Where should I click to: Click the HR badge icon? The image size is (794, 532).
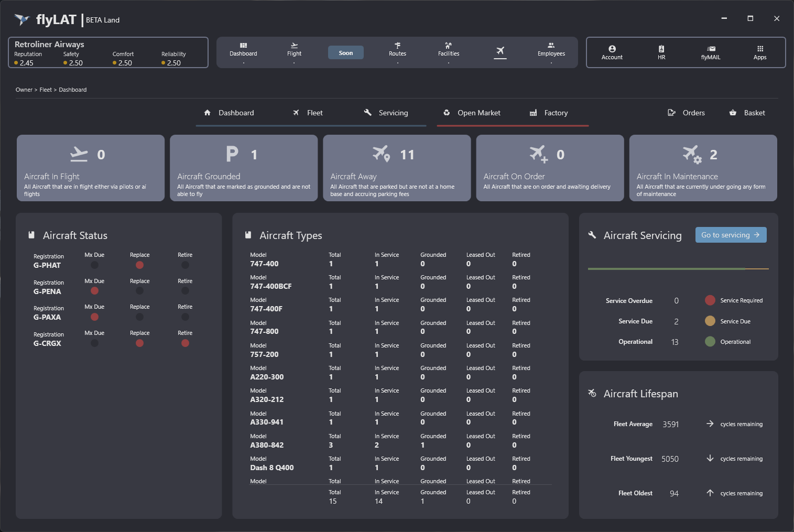point(661,49)
